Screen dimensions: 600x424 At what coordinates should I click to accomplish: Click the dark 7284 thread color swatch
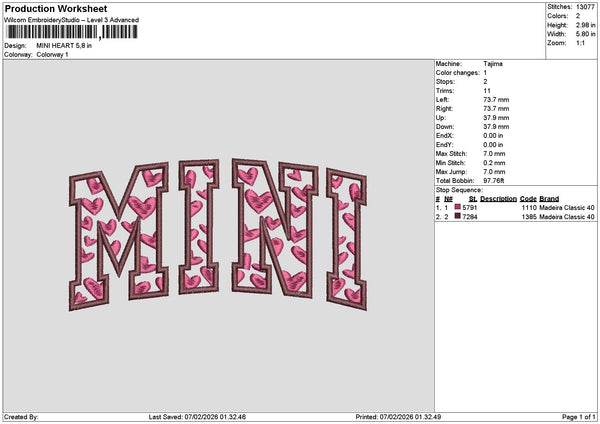(457, 216)
